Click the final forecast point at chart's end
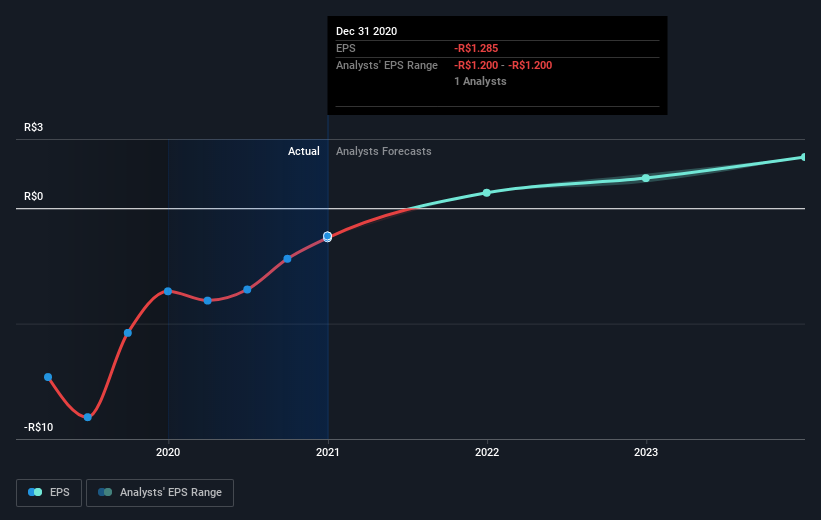Viewport: 821px width, 520px height. click(x=804, y=157)
